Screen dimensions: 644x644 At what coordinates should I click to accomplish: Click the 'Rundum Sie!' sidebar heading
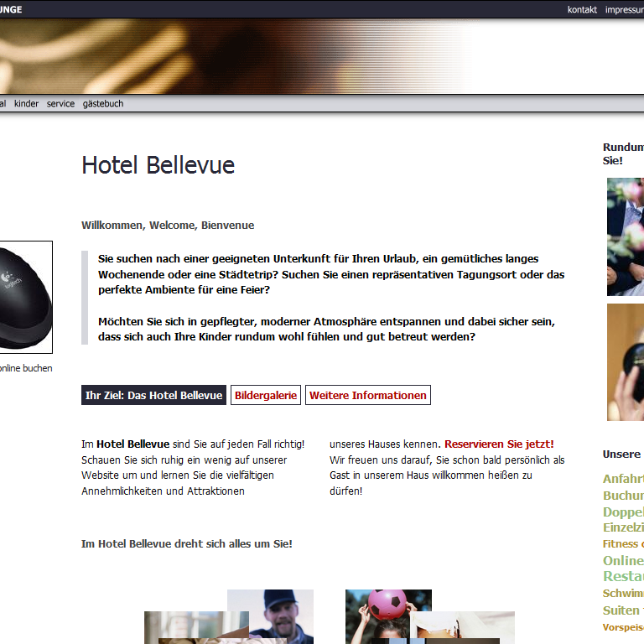[623, 153]
